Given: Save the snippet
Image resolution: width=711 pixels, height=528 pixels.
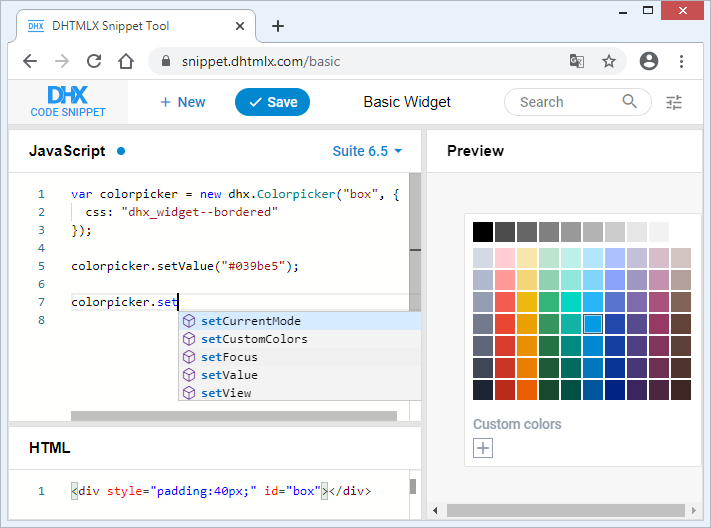Looking at the screenshot, I should (272, 102).
